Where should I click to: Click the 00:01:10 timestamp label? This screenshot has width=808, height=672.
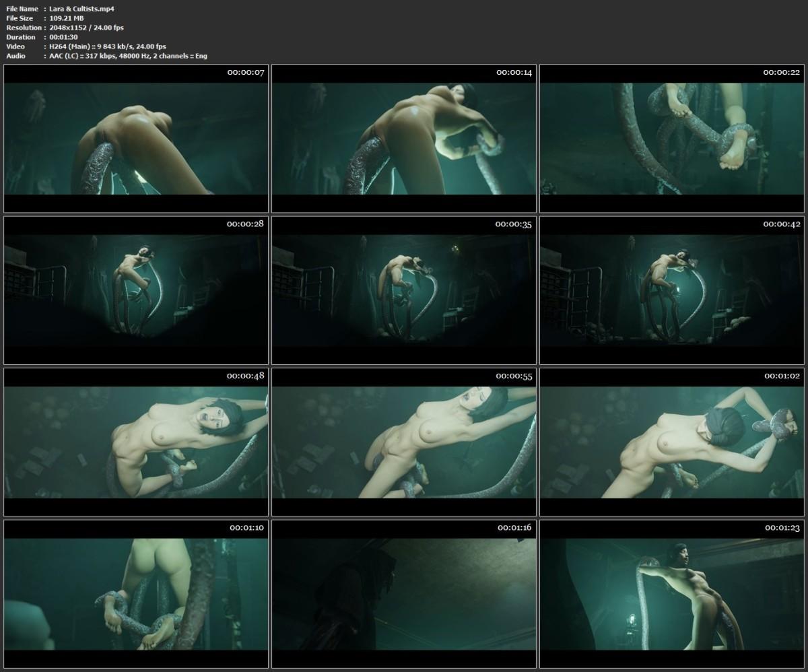pyautogui.click(x=246, y=527)
